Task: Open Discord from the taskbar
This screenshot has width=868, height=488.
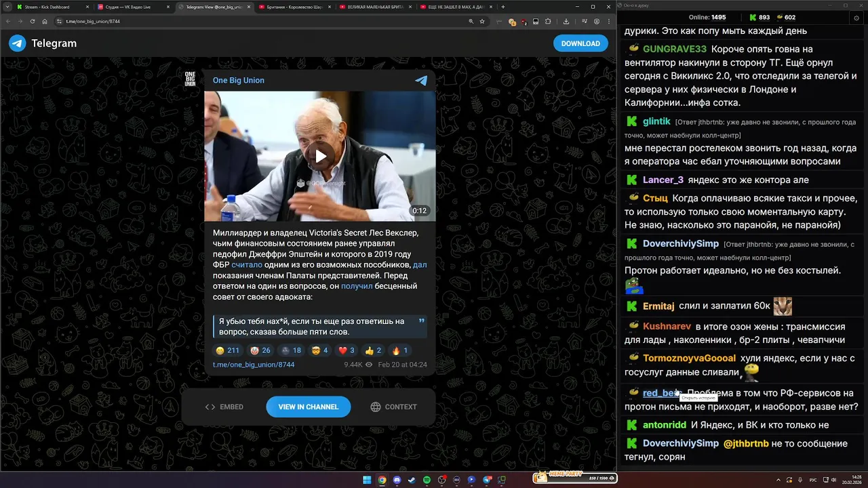Action: [397, 480]
